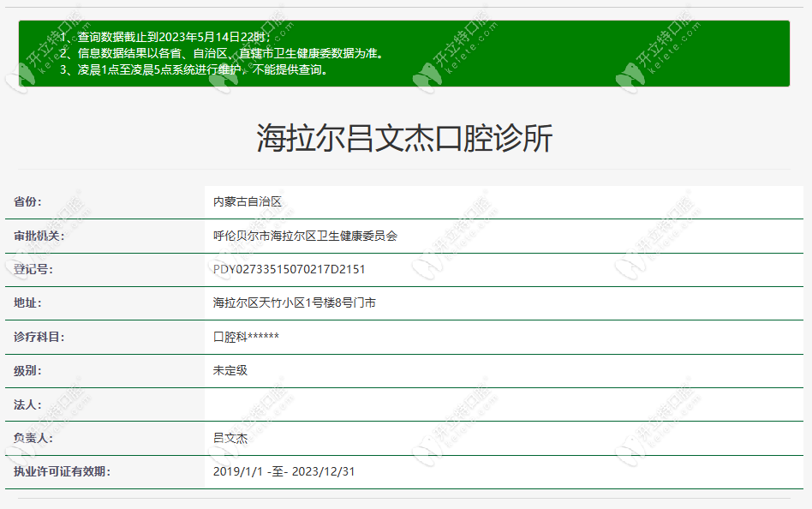The image size is (812, 509).
Task: Select validity dates 2019/1/1 -至- 2023/12/31
Action: (284, 471)
